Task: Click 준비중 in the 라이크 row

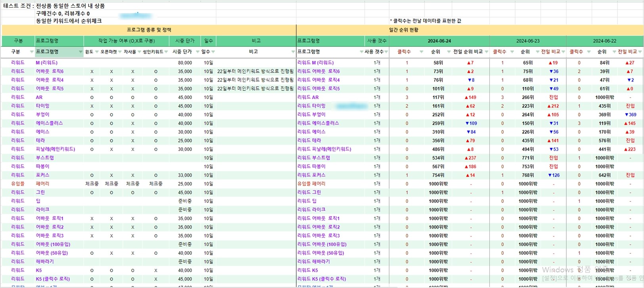Action: [x=185, y=210]
